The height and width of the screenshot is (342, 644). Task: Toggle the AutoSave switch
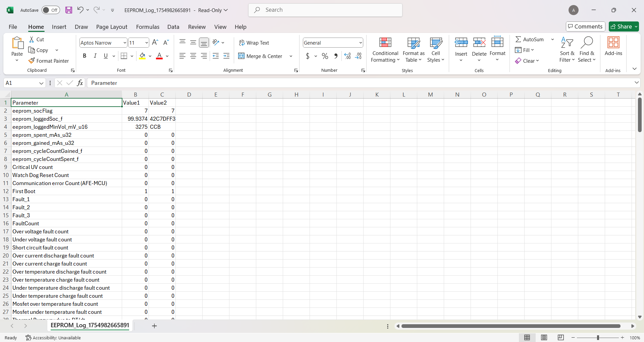(51, 10)
